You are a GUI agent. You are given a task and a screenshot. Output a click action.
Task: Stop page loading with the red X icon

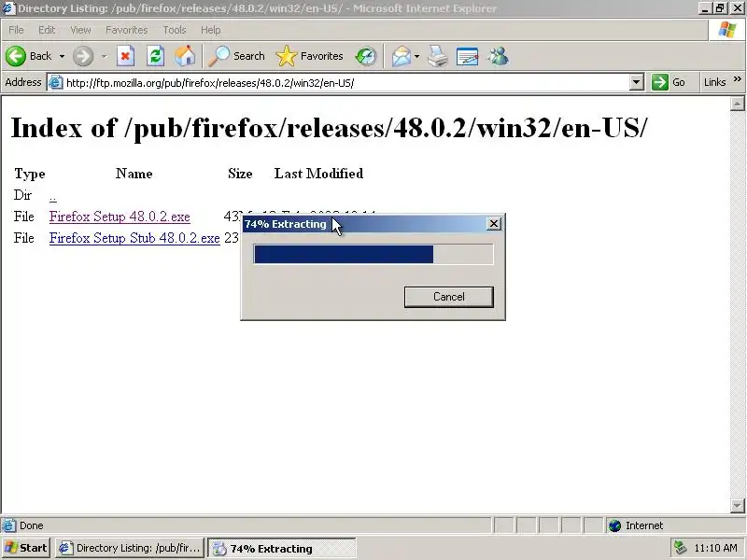click(x=125, y=56)
